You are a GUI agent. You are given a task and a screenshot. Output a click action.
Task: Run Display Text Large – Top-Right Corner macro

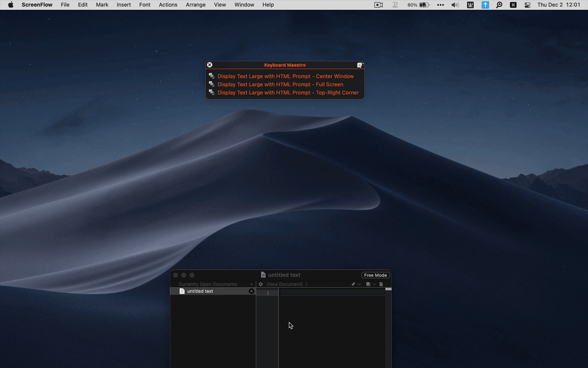288,93
